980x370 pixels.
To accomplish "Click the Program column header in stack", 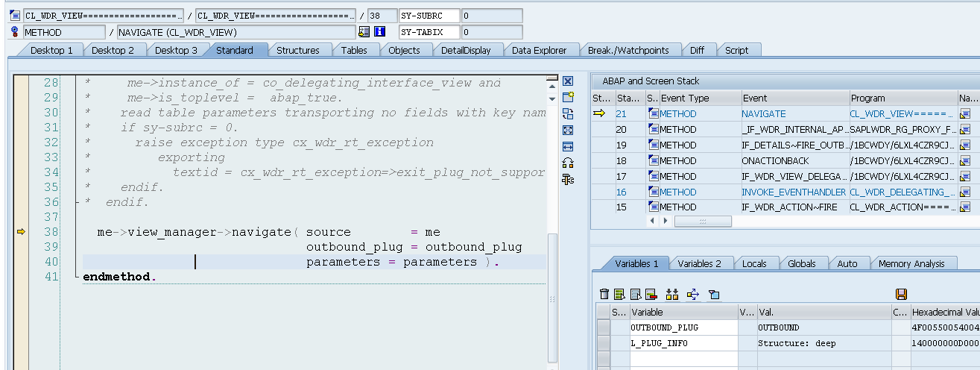I will pyautogui.click(x=903, y=98).
